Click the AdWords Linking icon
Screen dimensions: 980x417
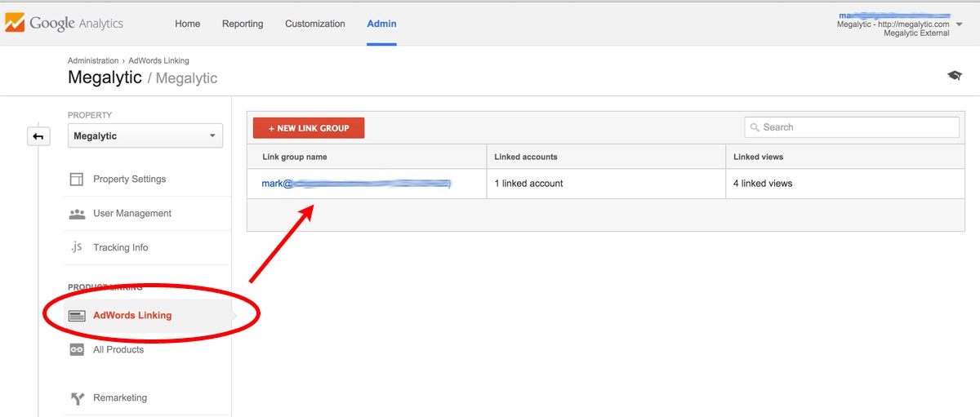pos(77,316)
